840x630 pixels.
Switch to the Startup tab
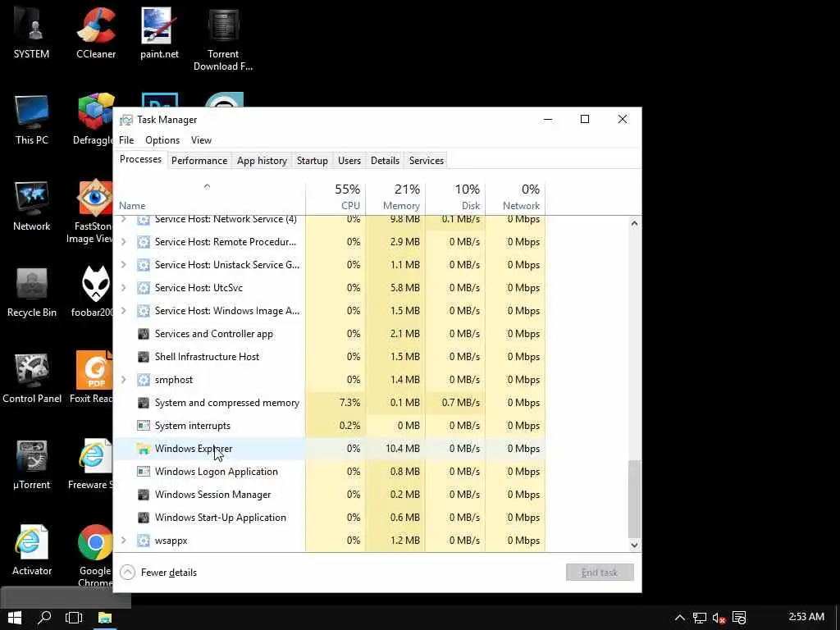313,161
